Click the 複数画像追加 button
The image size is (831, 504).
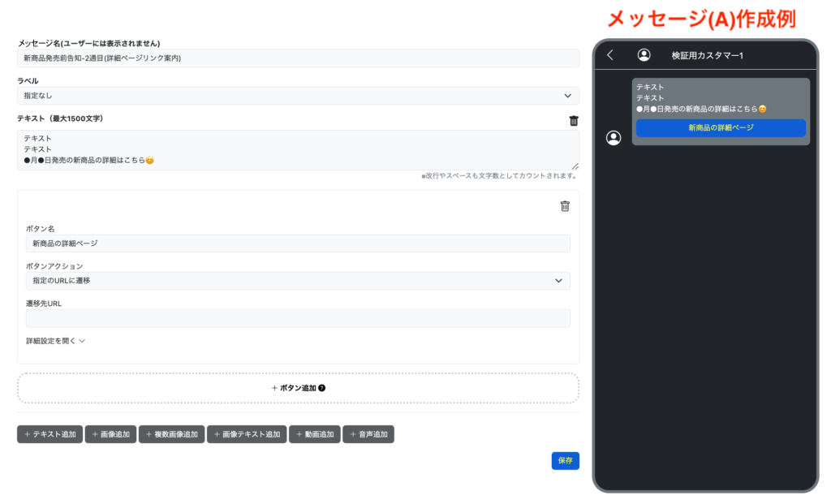[171, 434]
